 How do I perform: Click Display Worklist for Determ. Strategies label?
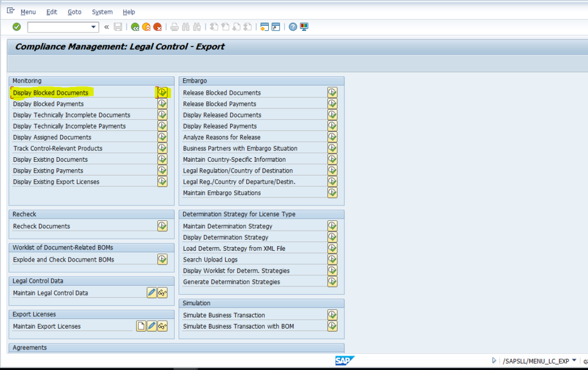tap(236, 271)
